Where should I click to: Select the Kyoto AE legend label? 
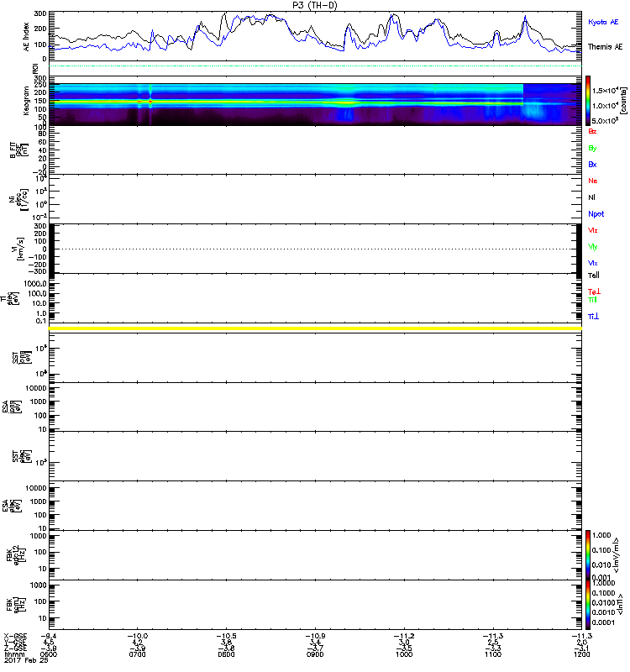[603, 22]
